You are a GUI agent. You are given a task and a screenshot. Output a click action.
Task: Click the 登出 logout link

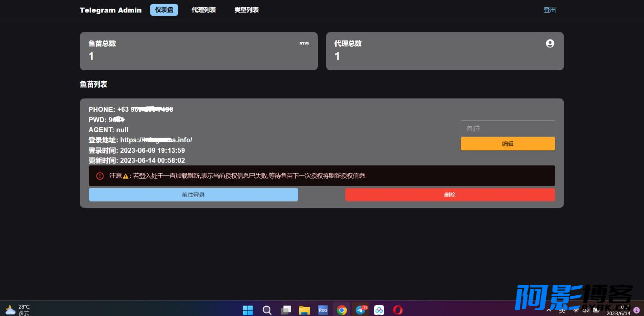(x=550, y=10)
